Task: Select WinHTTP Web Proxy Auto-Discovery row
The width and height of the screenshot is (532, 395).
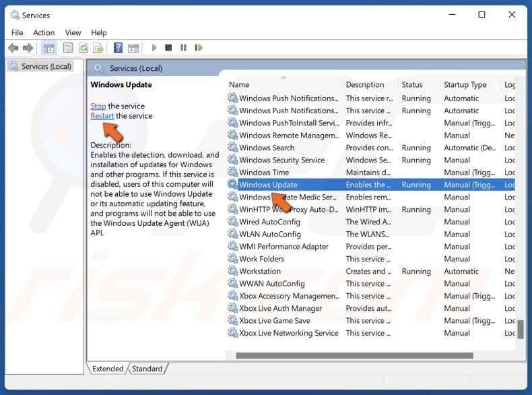Action: (371, 209)
